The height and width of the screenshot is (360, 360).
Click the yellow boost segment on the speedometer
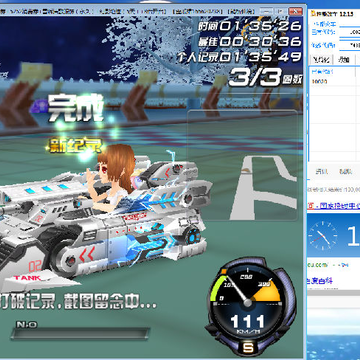267,291
